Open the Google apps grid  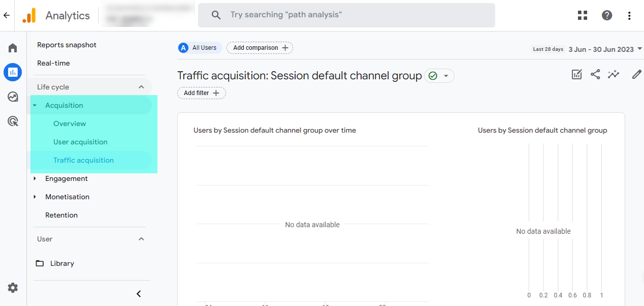[x=583, y=15]
